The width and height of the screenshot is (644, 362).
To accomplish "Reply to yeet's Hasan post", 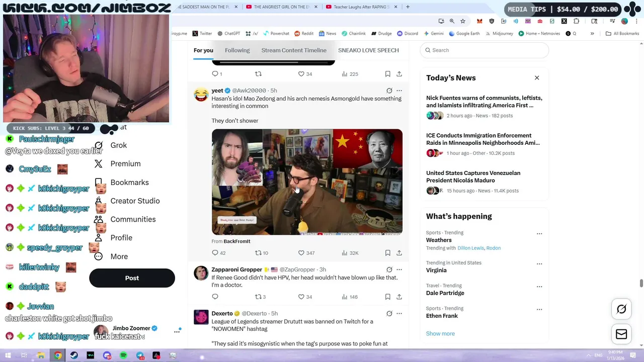I will click(x=219, y=253).
